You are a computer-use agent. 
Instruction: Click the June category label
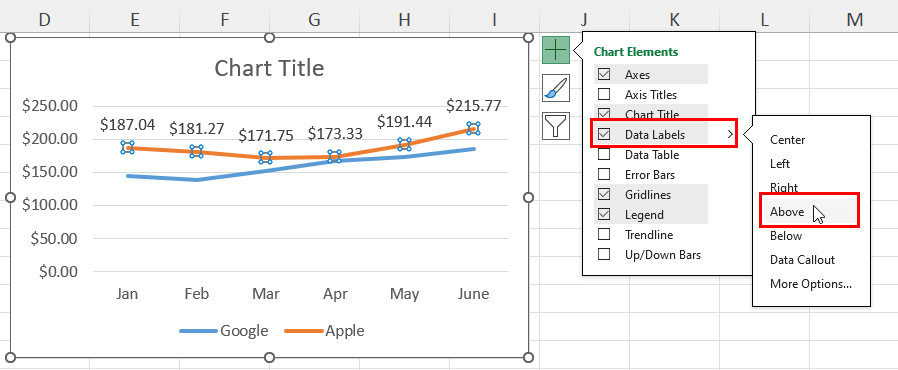[x=474, y=294]
